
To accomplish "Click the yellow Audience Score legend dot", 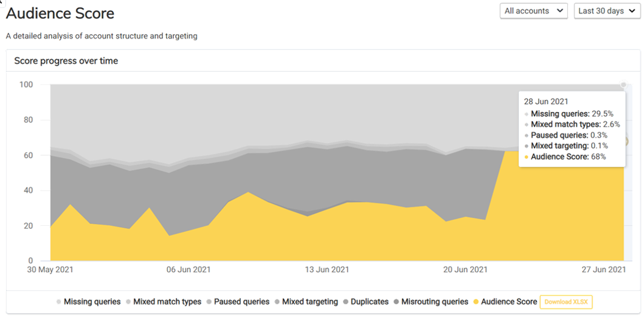I will [476, 301].
